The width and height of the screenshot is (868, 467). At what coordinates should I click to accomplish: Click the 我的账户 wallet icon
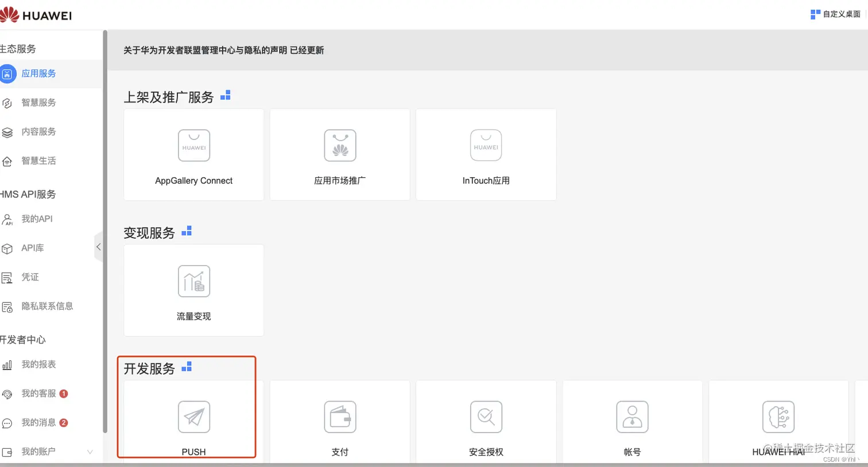(x=7, y=453)
